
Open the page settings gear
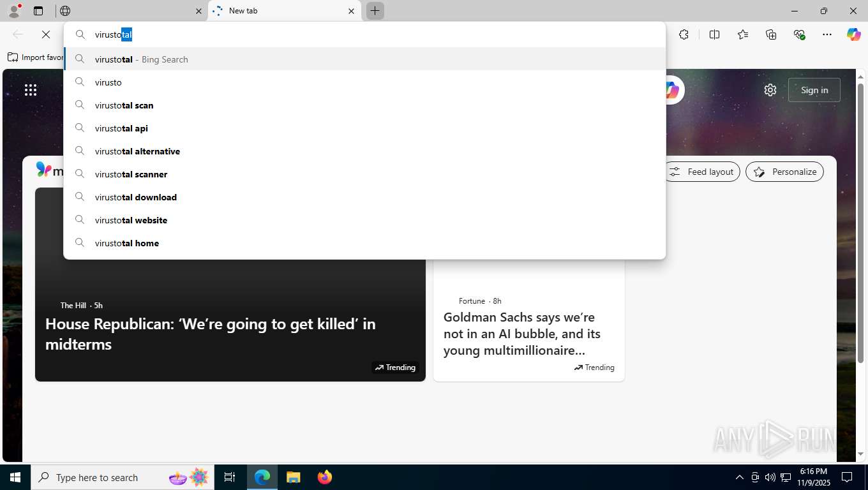pos(770,90)
